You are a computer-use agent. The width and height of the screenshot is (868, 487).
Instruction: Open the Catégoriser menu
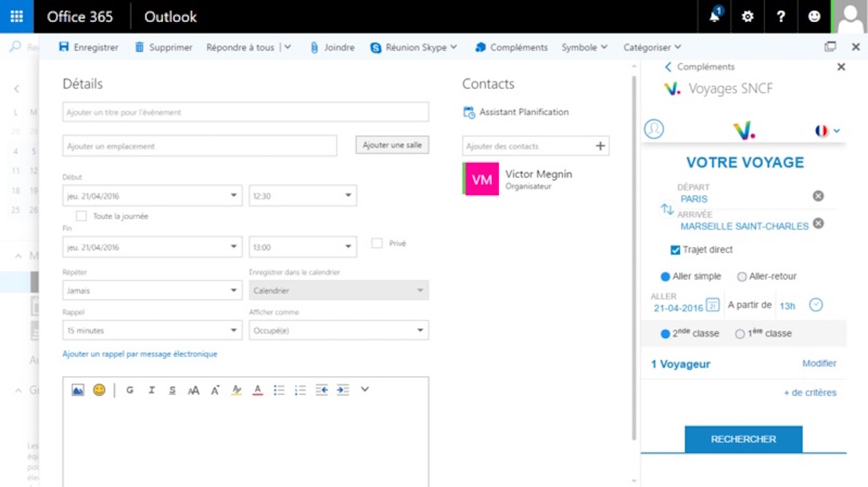(652, 47)
